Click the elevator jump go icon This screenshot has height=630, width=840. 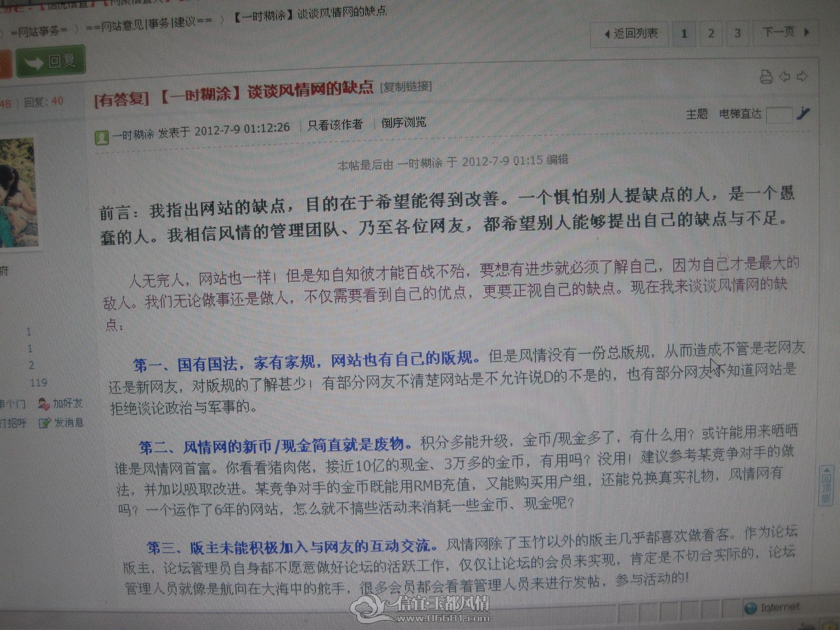[803, 113]
